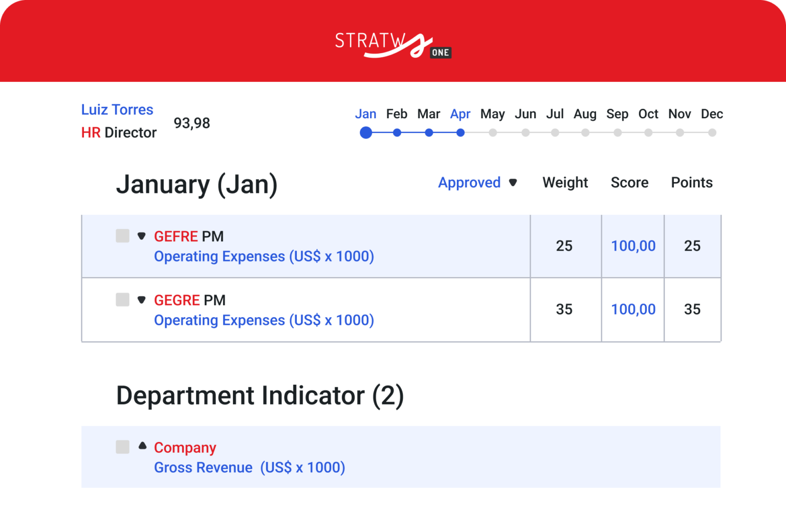Viewport: 786px width, 532px height.
Task: Check the GEFRE PM row checkbox
Action: coord(122,236)
